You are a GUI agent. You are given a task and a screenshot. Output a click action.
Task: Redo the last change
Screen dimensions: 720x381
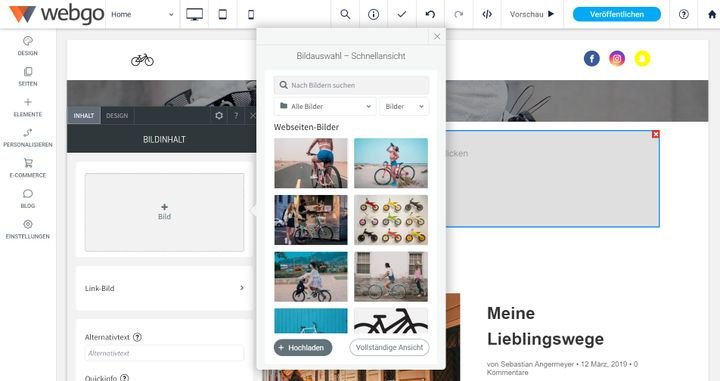tap(458, 14)
